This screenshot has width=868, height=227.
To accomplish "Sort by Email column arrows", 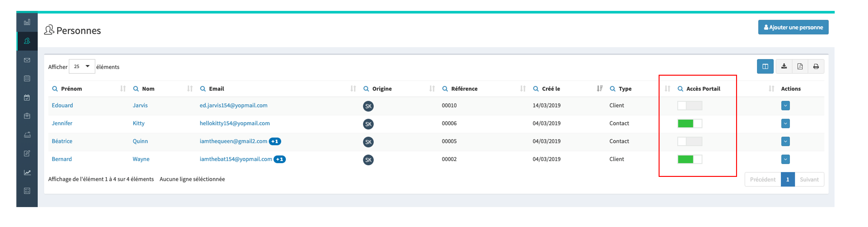I will tap(353, 89).
